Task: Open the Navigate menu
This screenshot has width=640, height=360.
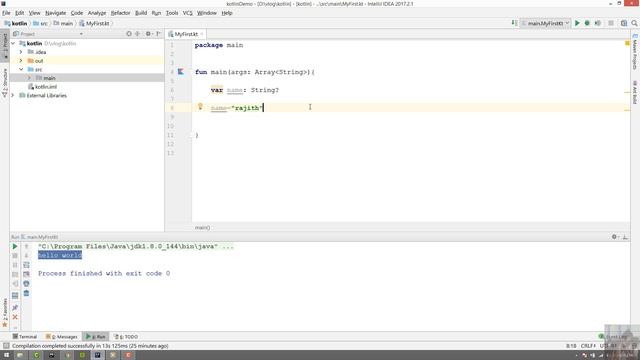Action: tap(56, 13)
